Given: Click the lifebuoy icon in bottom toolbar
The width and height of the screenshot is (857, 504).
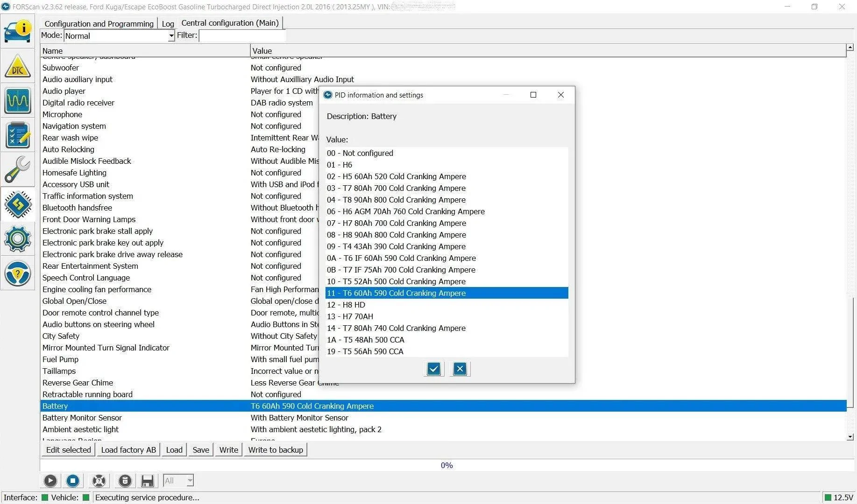Looking at the screenshot, I should click(99, 481).
